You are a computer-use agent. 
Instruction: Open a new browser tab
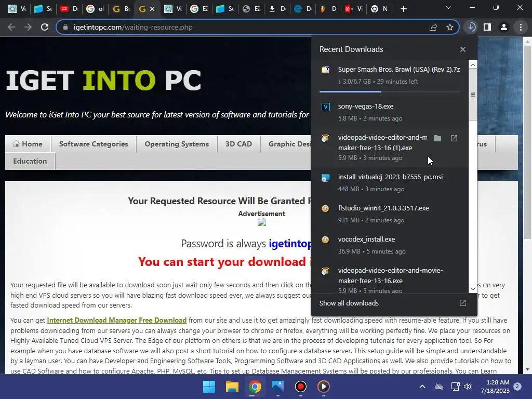403,9
